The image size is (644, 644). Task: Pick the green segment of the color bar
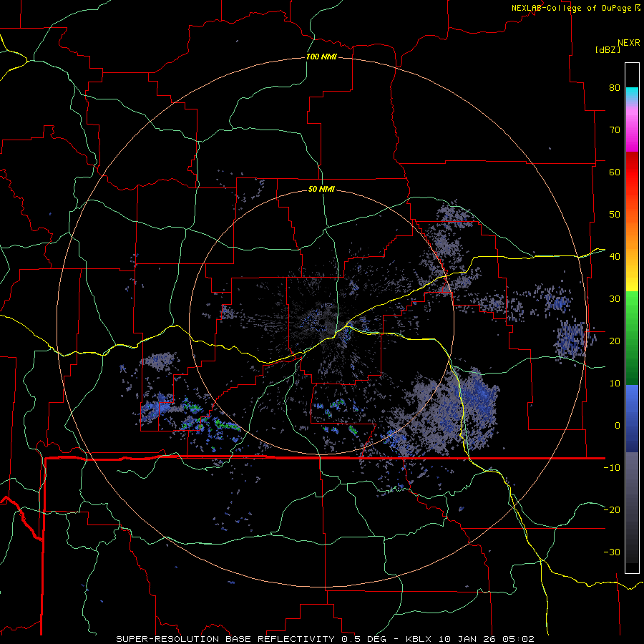632,338
